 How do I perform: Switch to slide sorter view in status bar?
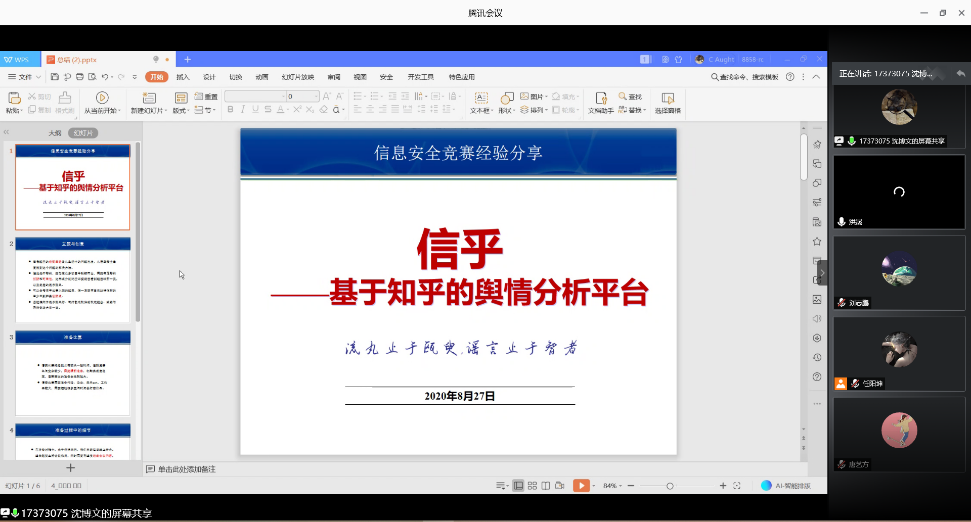[x=532, y=485]
